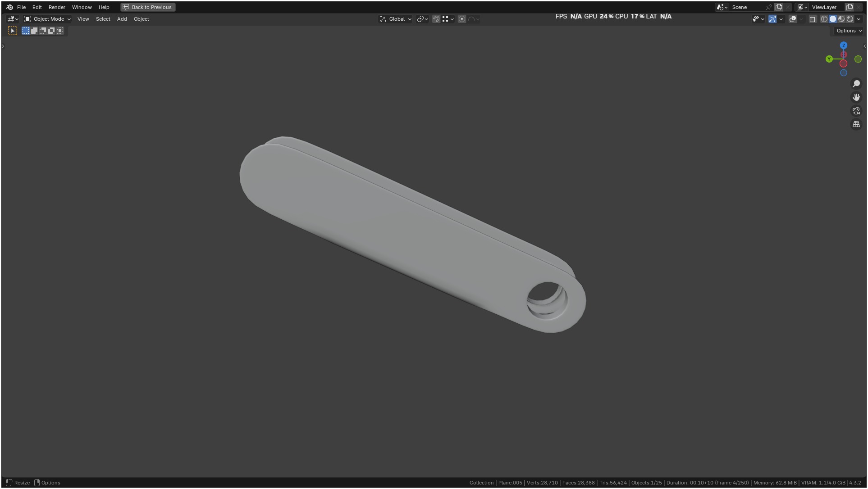
Task: Open the viewport shading options dropdown
Action: coord(859,19)
